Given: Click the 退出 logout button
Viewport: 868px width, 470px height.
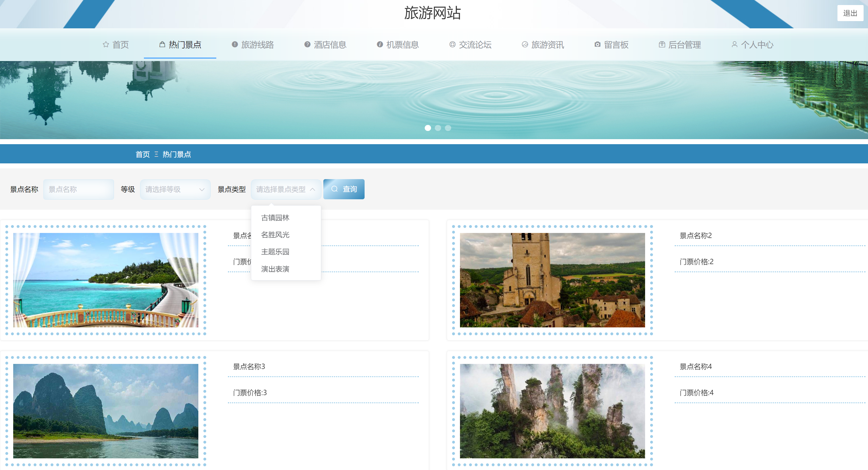Looking at the screenshot, I should click(850, 13).
